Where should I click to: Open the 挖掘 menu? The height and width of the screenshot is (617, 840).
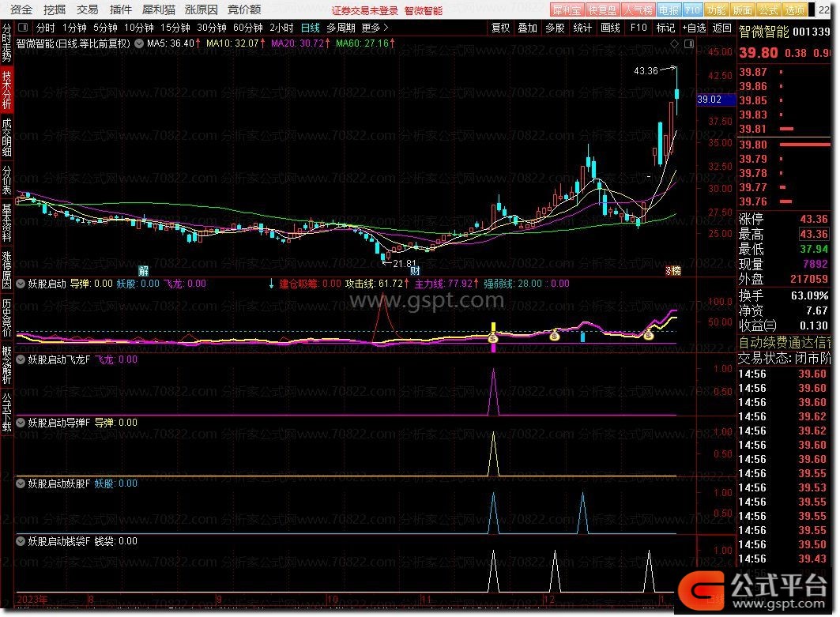tap(54, 9)
